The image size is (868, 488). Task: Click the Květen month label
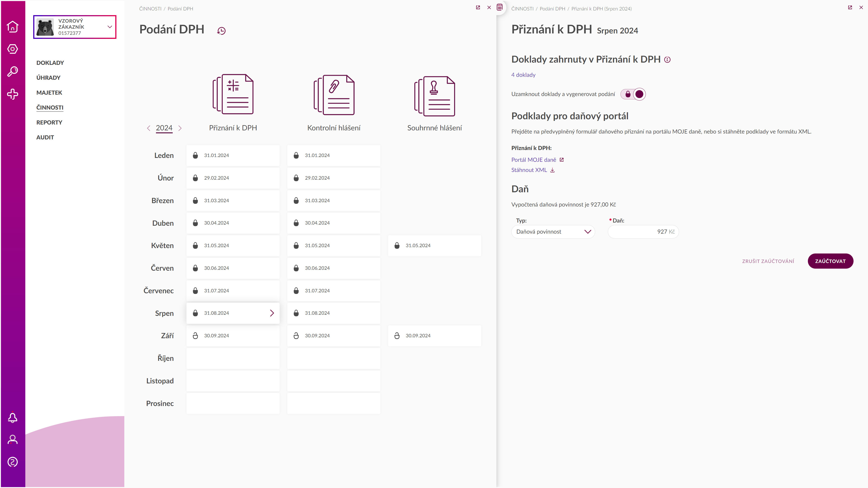[163, 246]
